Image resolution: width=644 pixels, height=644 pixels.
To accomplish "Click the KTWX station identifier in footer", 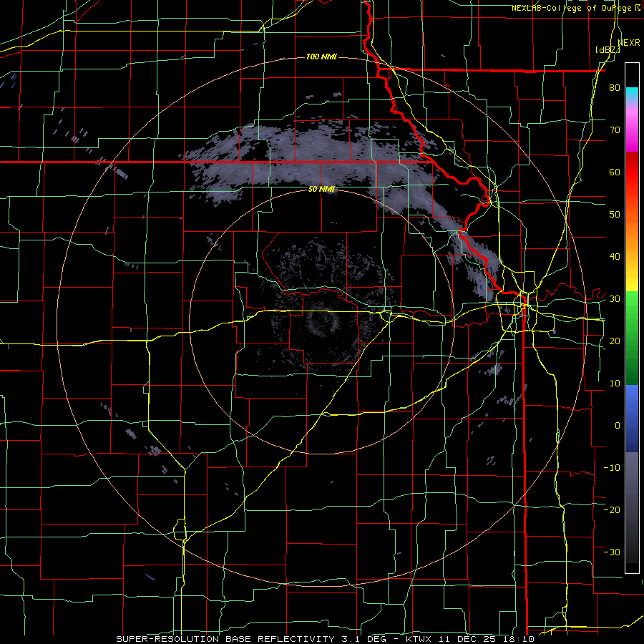I will pyautogui.click(x=419, y=639).
